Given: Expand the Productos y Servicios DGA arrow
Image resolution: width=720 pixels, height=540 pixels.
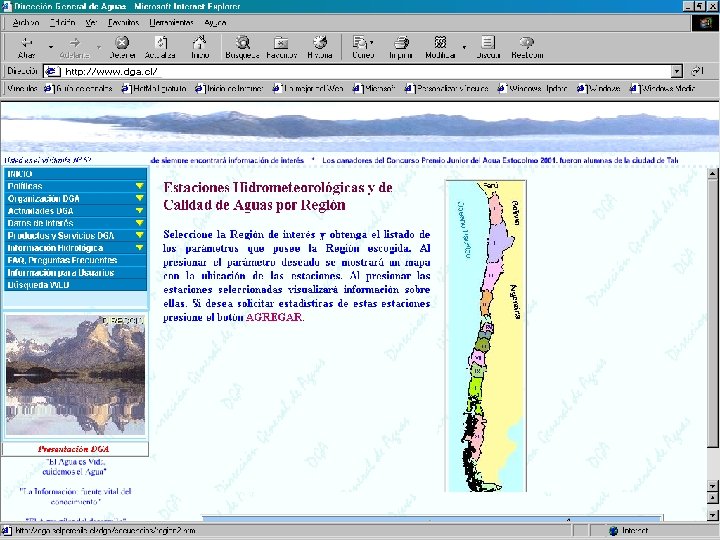Looking at the screenshot, I should (x=140, y=236).
